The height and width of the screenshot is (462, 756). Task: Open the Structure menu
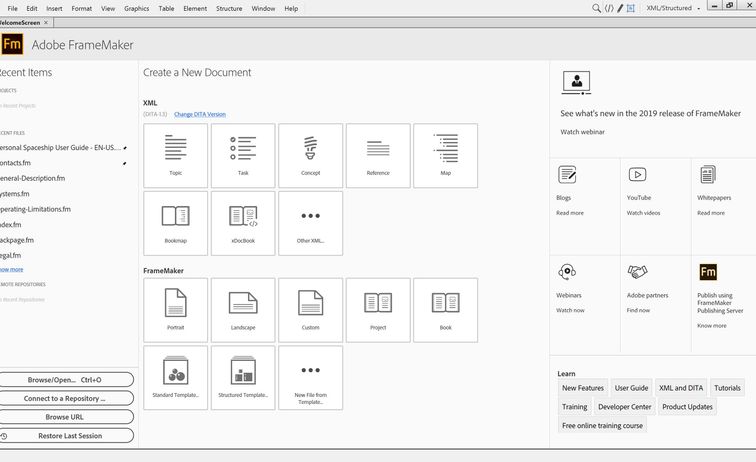pyautogui.click(x=229, y=8)
